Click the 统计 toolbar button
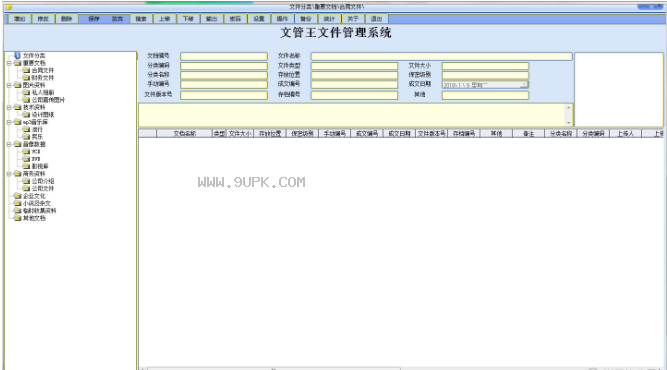Image resolution: width=667 pixels, height=370 pixels. pos(329,19)
